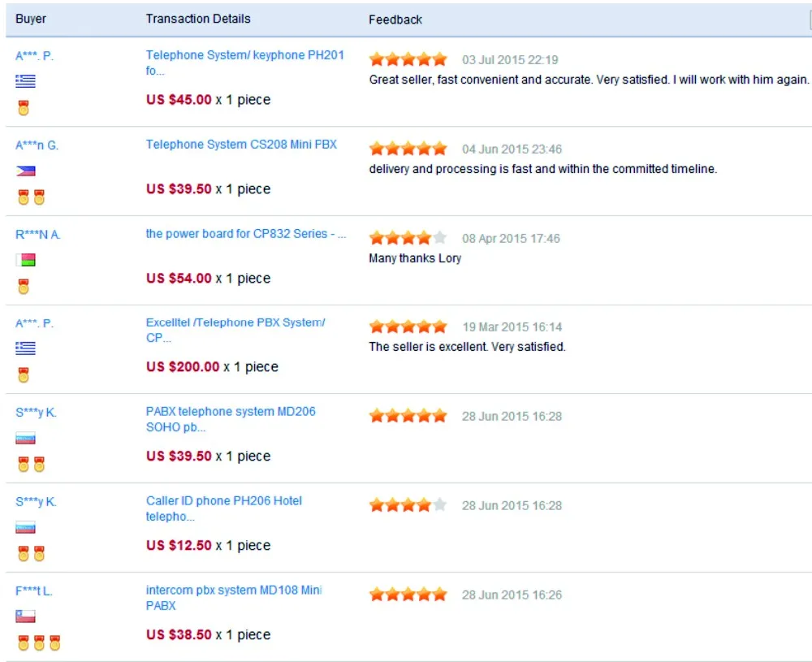
Task: Click the Chile flag under F***t L.
Action: click(x=25, y=617)
